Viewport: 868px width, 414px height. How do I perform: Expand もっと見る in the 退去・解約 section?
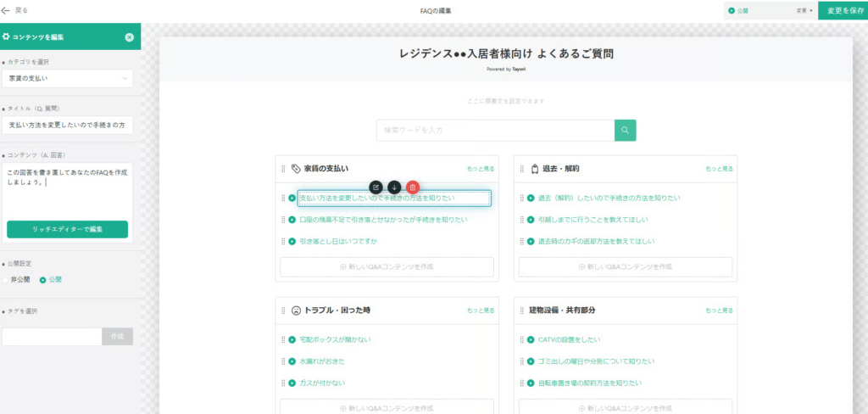pyautogui.click(x=719, y=169)
